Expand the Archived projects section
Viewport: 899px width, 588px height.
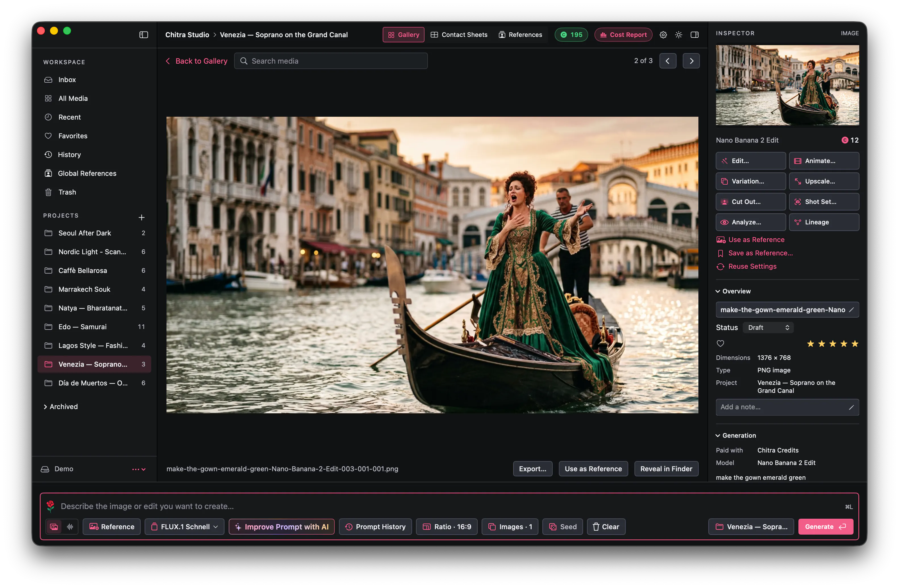(61, 406)
